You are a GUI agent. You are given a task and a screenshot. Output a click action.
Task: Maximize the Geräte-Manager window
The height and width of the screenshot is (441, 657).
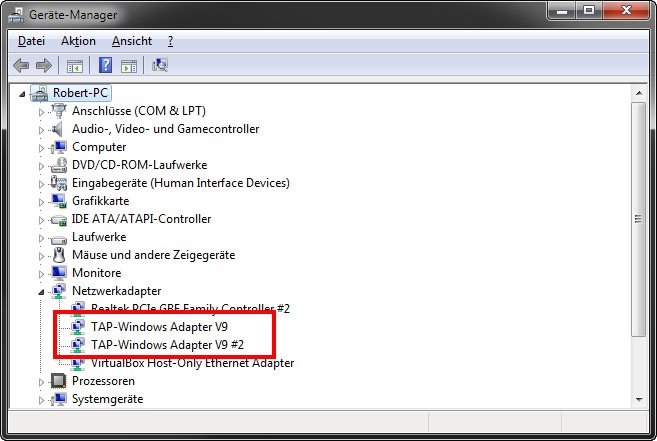pos(589,11)
